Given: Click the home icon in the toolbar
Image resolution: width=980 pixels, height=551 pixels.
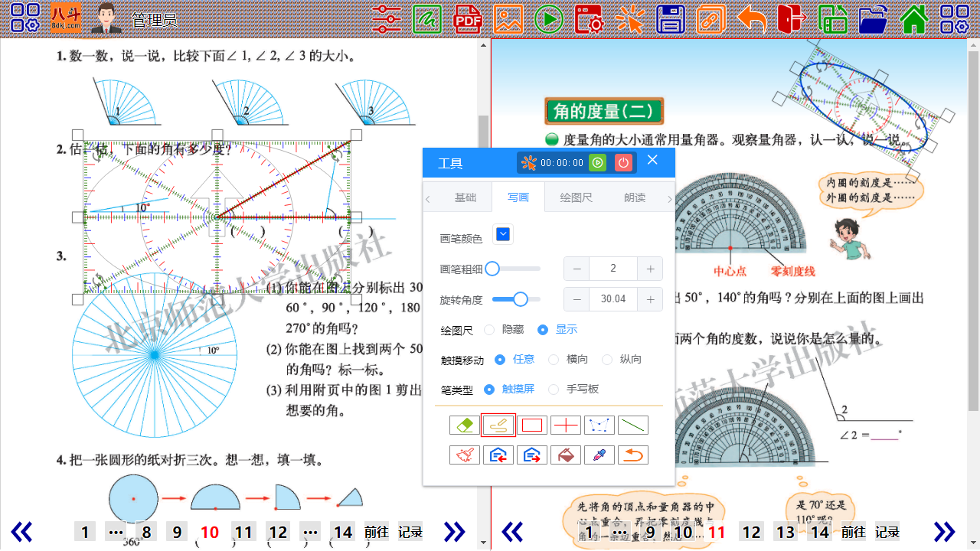Looking at the screenshot, I should tap(915, 20).
